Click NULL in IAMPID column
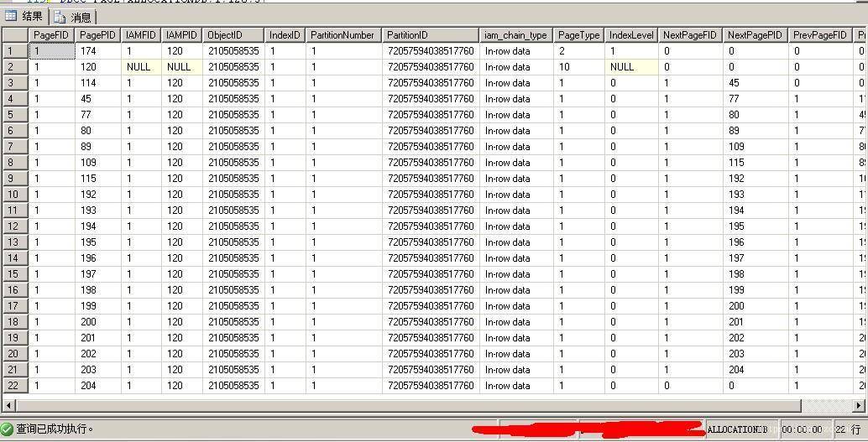 click(x=182, y=67)
